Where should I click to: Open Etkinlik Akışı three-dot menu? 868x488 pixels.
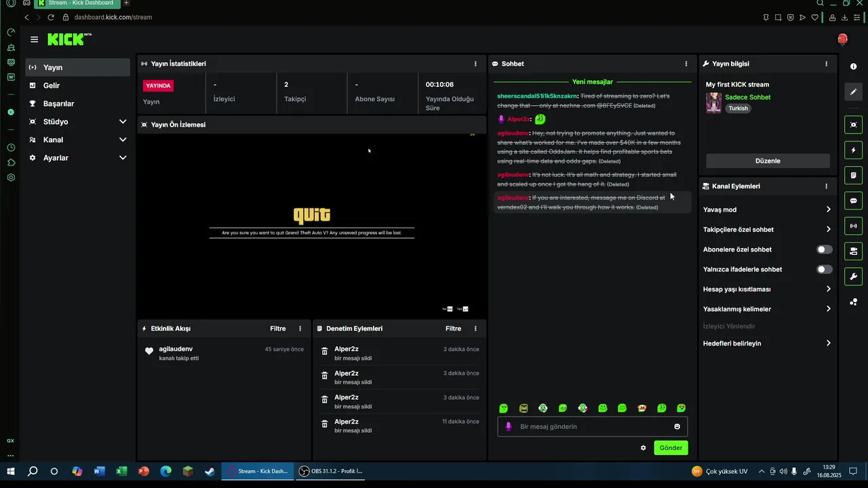point(300,329)
